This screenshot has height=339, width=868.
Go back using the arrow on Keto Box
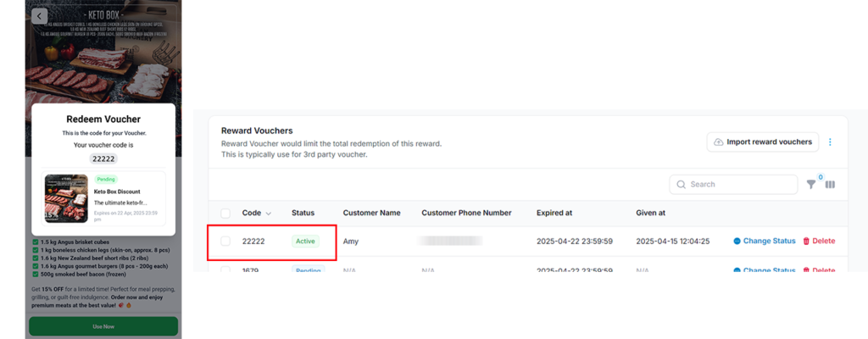(39, 16)
